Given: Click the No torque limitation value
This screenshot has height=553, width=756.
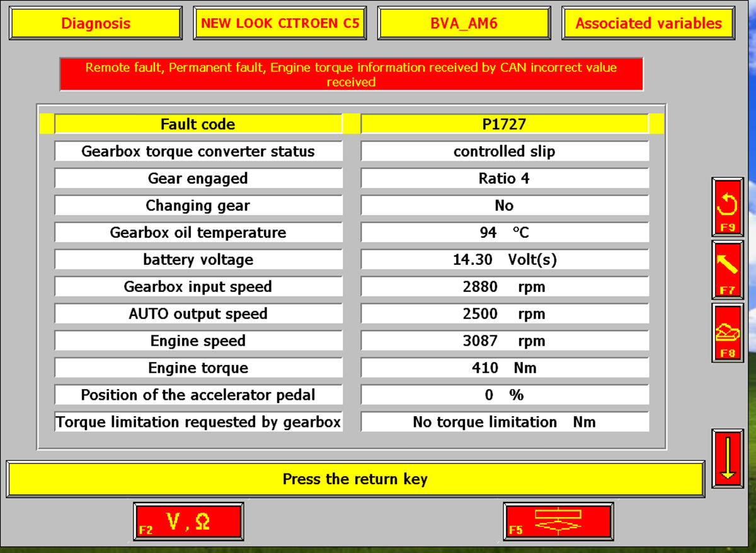Looking at the screenshot, I should coord(505,422).
